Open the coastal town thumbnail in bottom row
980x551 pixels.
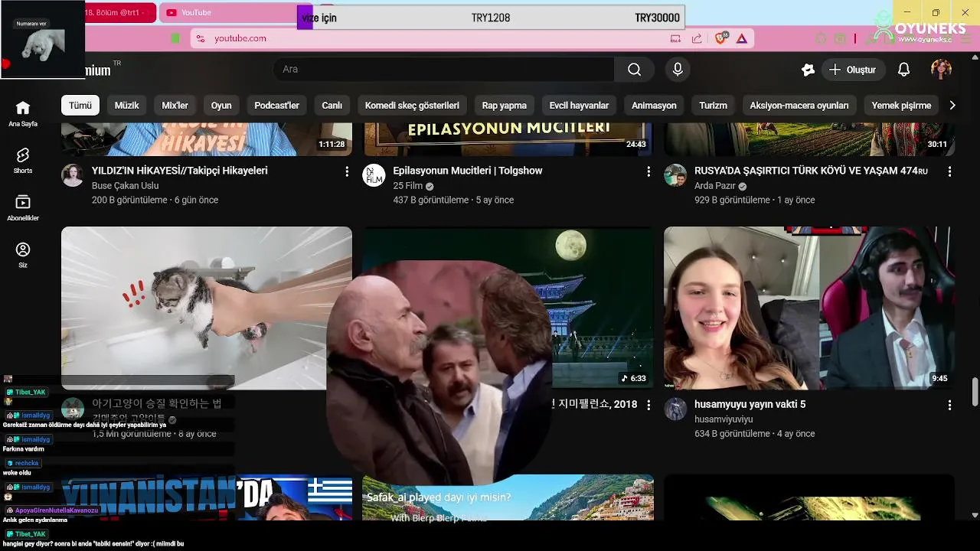click(508, 497)
